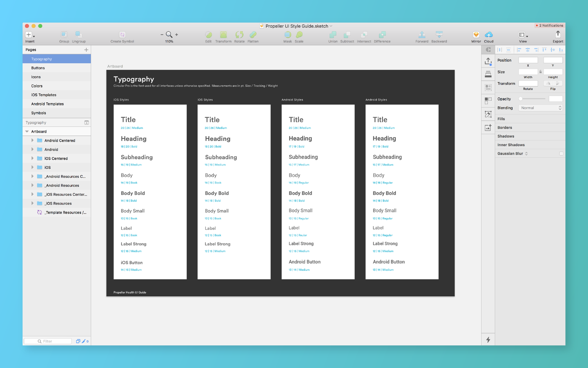Expand the _Android Resources folder

[x=33, y=185]
